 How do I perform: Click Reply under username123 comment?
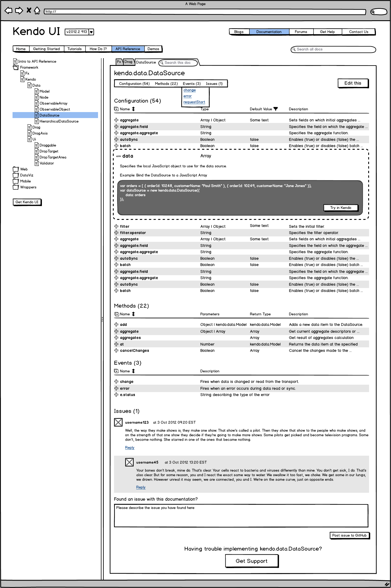130,448
